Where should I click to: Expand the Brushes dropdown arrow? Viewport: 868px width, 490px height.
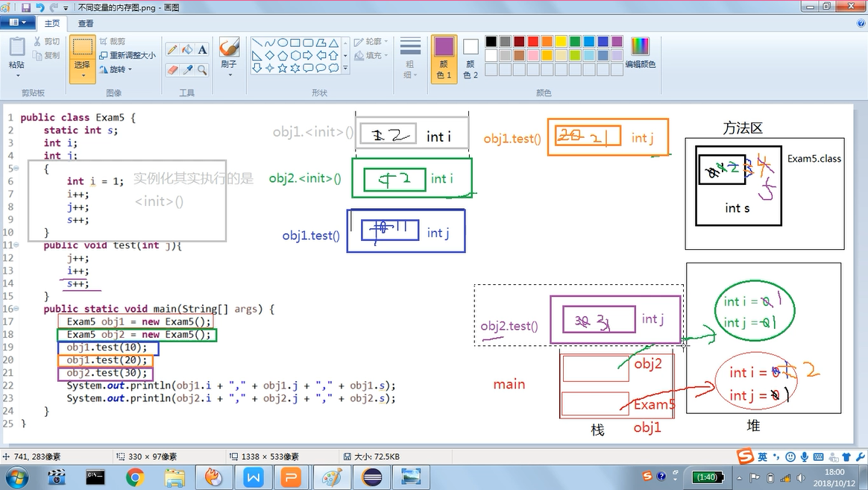229,75
